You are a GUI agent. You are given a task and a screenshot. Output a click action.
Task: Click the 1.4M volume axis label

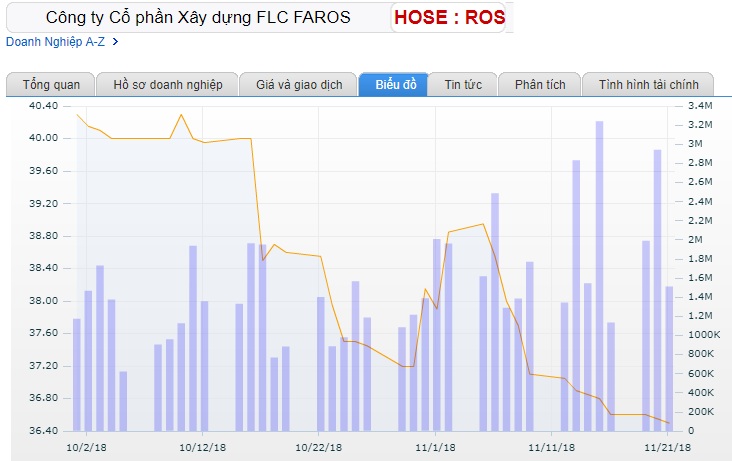[700, 297]
